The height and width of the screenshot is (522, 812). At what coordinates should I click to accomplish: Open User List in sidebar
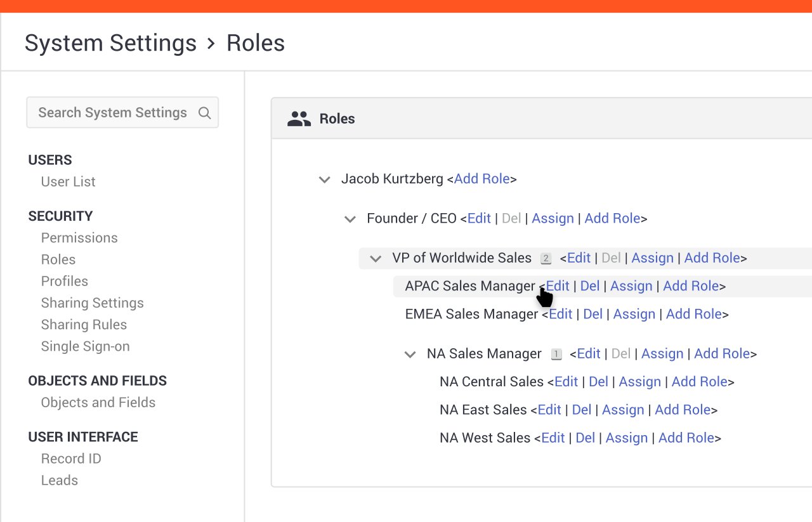click(68, 181)
